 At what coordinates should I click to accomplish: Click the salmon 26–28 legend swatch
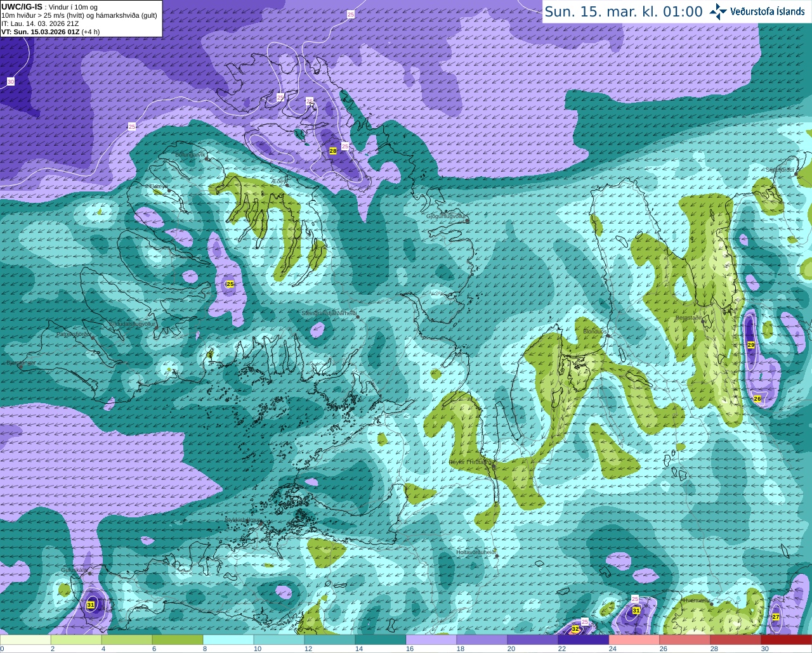[x=685, y=640]
